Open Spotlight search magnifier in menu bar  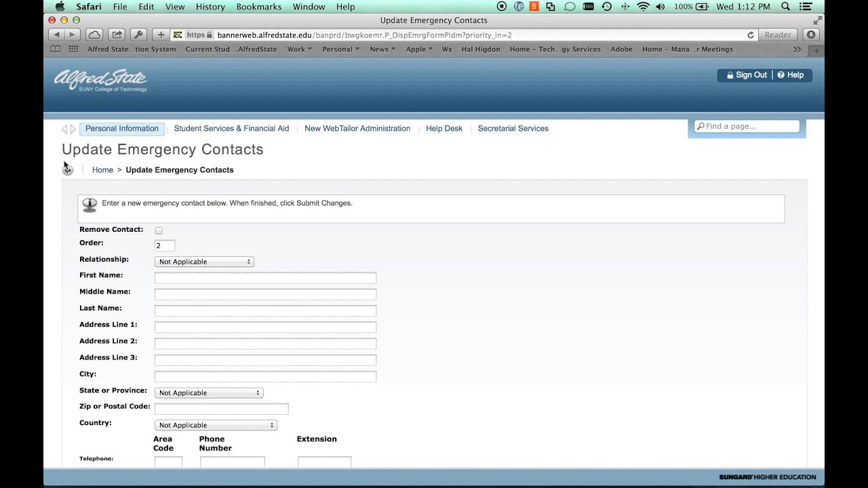point(785,7)
